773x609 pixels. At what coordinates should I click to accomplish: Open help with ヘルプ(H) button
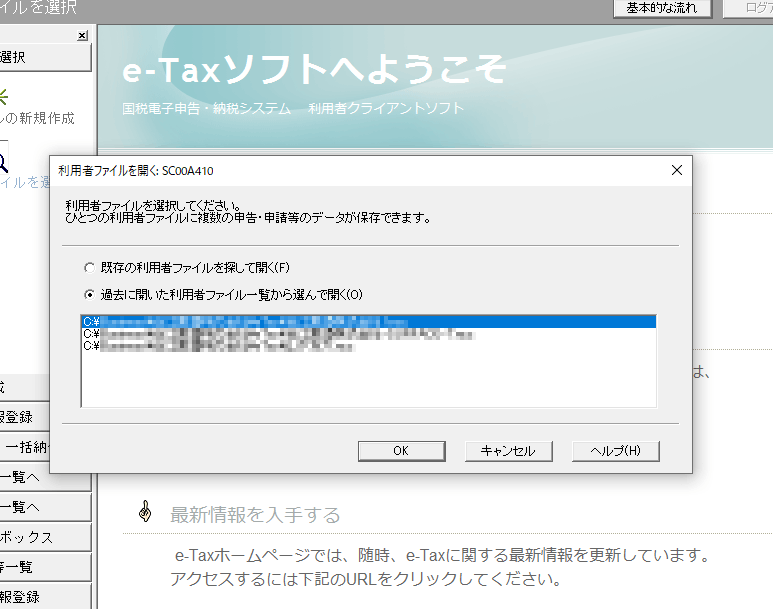coord(615,451)
